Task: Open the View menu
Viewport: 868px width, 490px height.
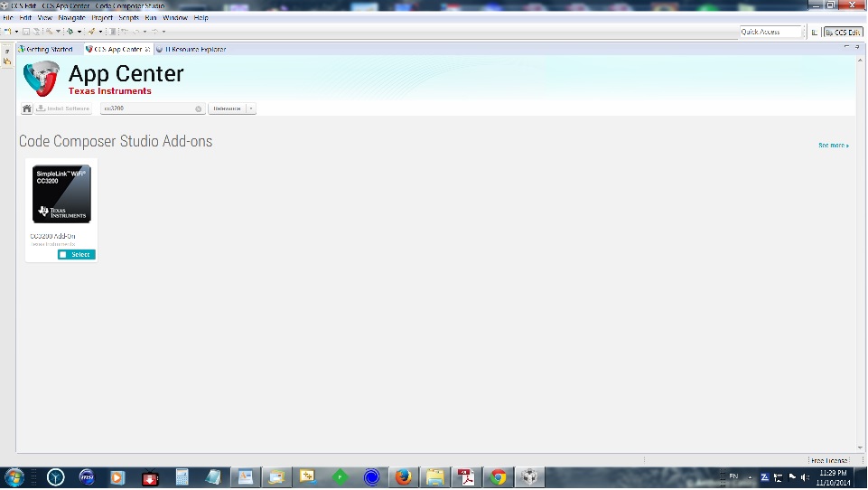Action: coord(45,18)
